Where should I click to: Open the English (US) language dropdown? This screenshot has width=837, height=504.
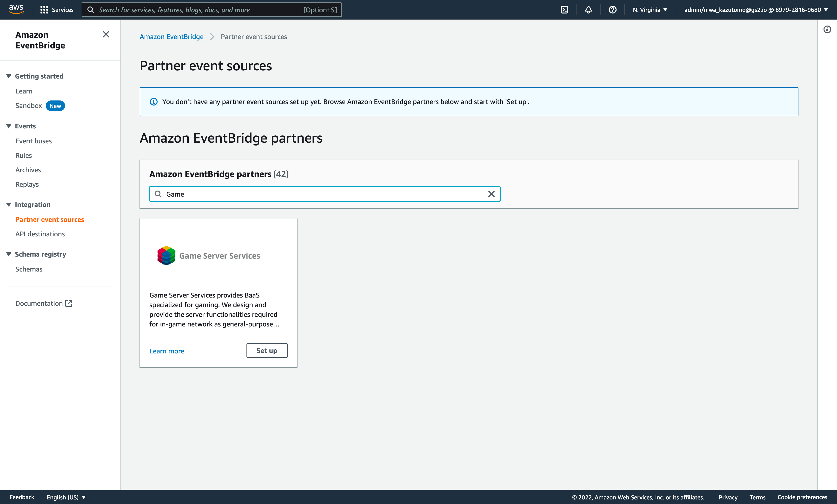pos(66,497)
